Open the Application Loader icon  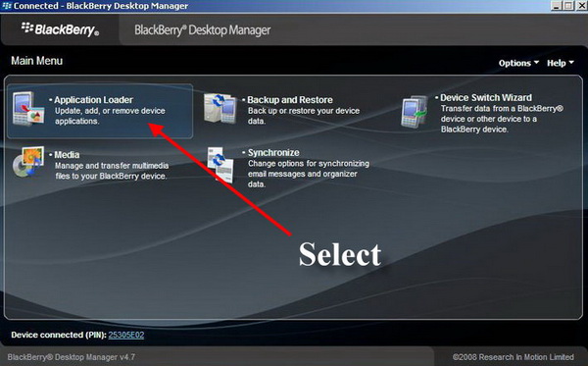28,109
